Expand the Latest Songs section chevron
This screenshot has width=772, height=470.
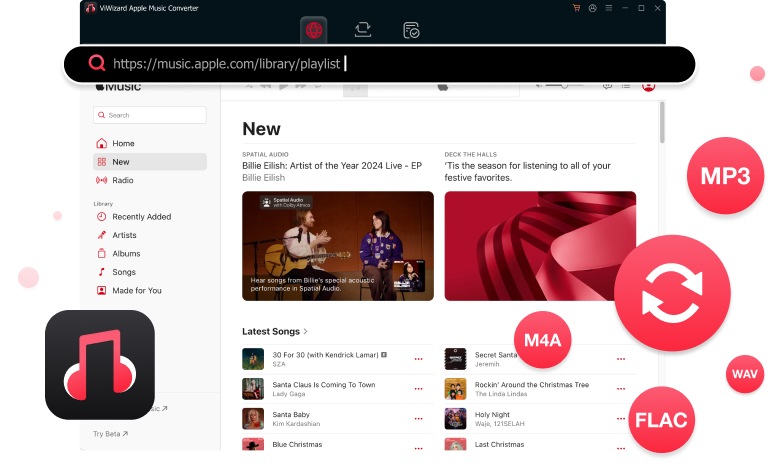click(x=306, y=332)
